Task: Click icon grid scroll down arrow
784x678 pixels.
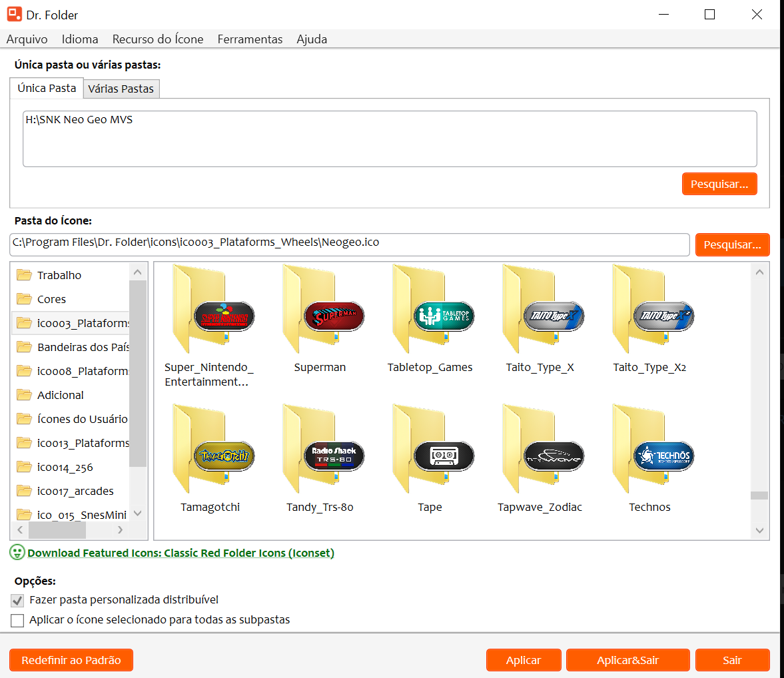Action: [x=759, y=531]
